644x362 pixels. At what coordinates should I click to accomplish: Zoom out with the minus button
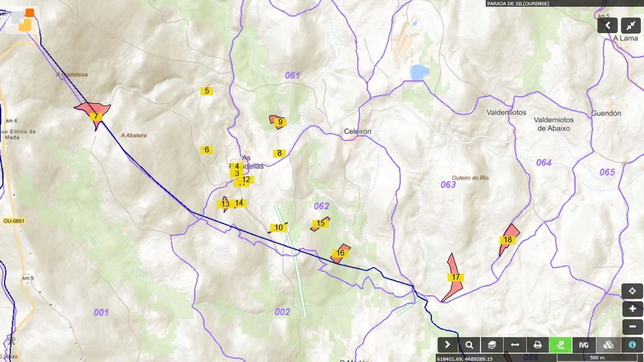coord(632,327)
